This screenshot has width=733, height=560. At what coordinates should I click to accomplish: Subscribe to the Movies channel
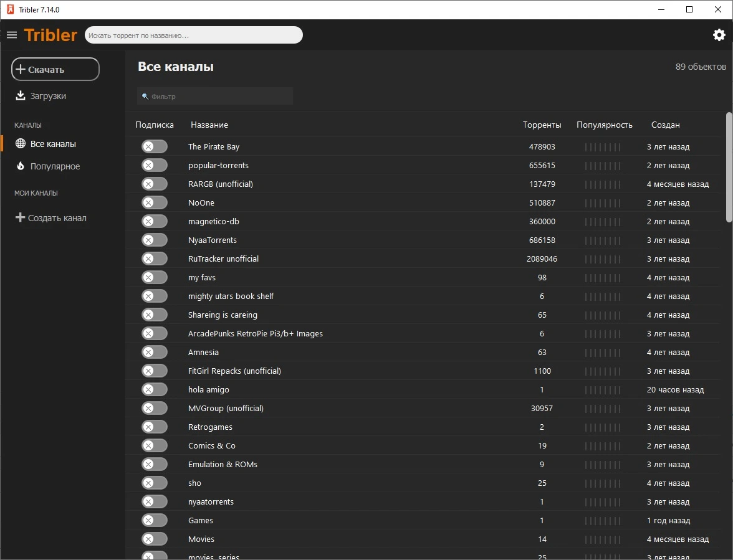(x=155, y=539)
